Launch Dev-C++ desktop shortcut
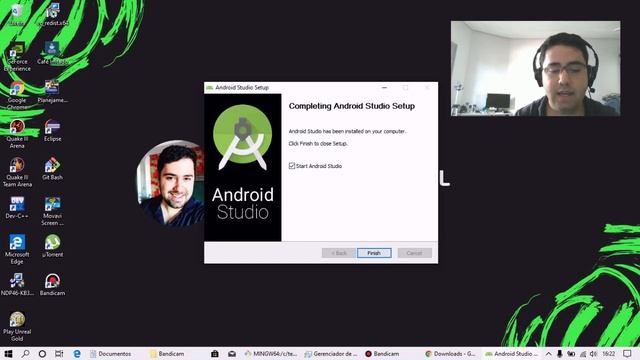640x360 pixels. pyautogui.click(x=17, y=207)
